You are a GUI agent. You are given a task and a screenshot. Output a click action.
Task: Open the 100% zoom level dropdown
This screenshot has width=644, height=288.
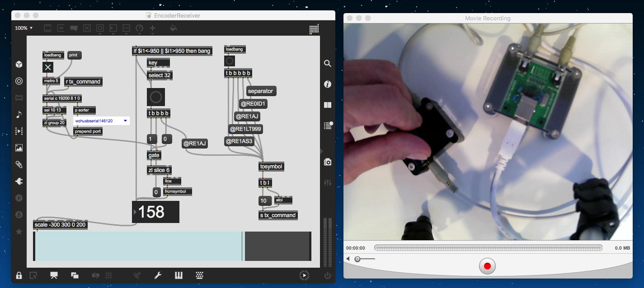point(24,28)
